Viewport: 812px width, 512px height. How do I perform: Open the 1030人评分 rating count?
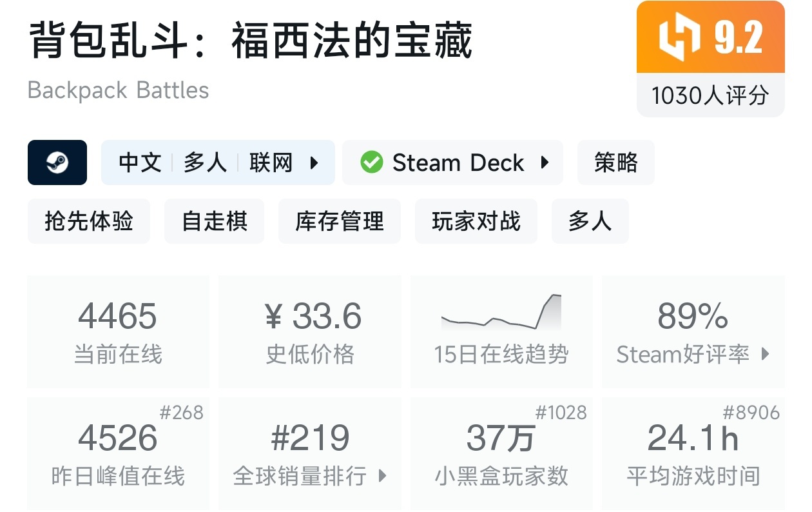point(710,95)
